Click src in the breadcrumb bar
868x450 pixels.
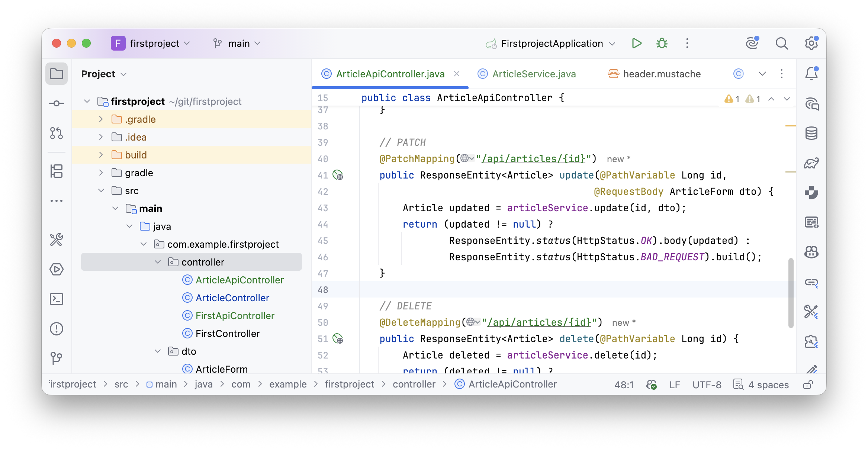click(x=121, y=384)
